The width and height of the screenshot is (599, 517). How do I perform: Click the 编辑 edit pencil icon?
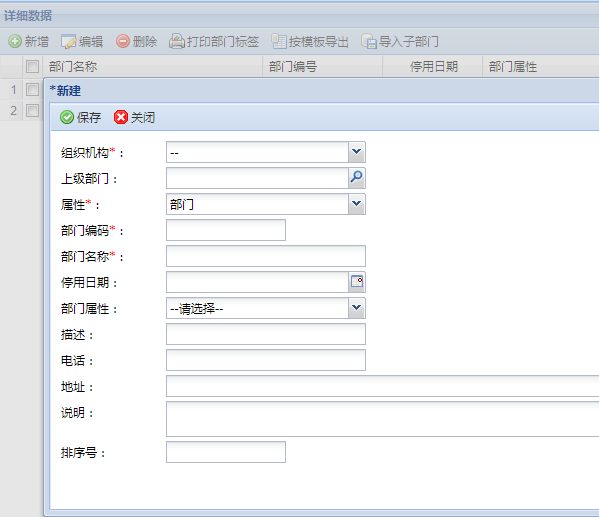(69, 41)
